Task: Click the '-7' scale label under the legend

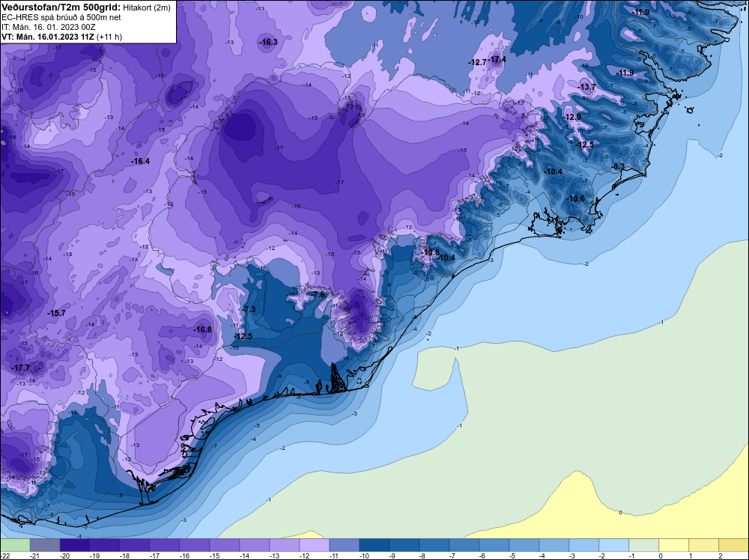Action: [452, 556]
